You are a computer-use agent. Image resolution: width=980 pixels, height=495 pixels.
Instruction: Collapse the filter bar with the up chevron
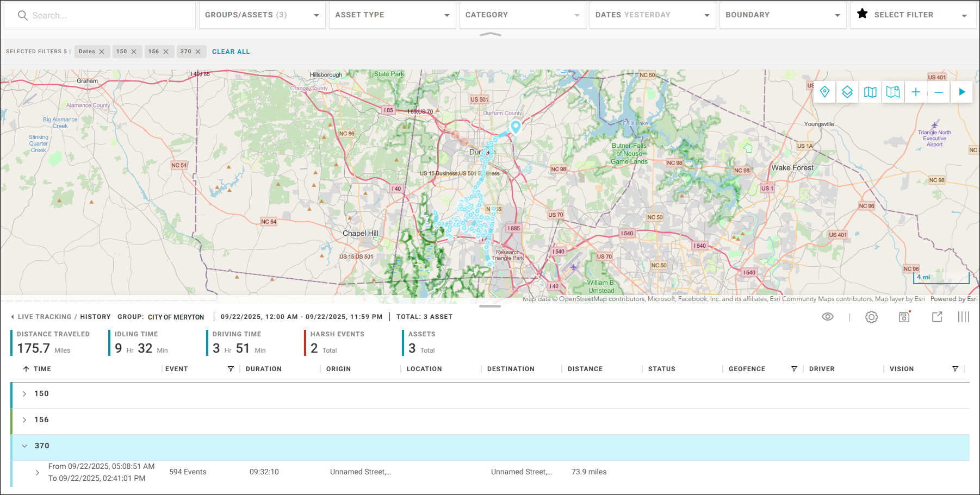point(490,34)
